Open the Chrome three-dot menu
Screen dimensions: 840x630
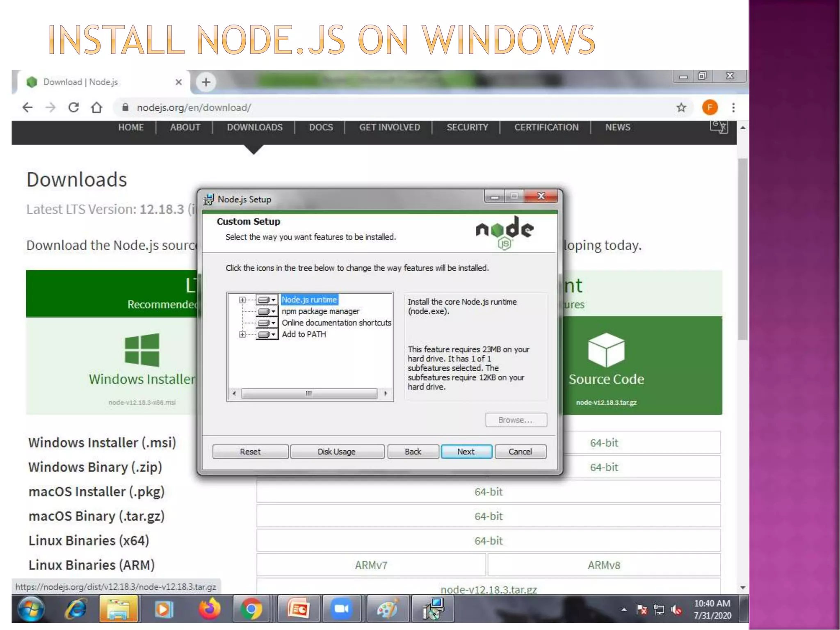[x=733, y=107]
